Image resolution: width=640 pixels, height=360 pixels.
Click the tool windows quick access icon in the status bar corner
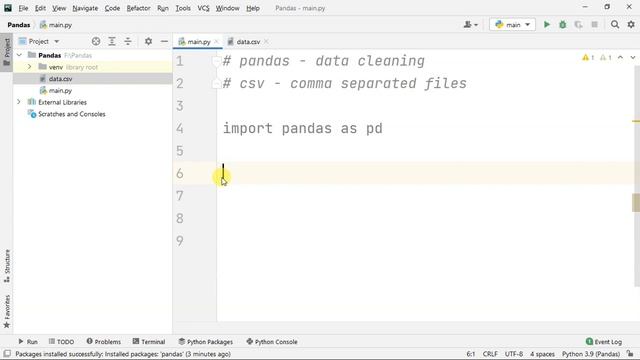click(x=7, y=354)
